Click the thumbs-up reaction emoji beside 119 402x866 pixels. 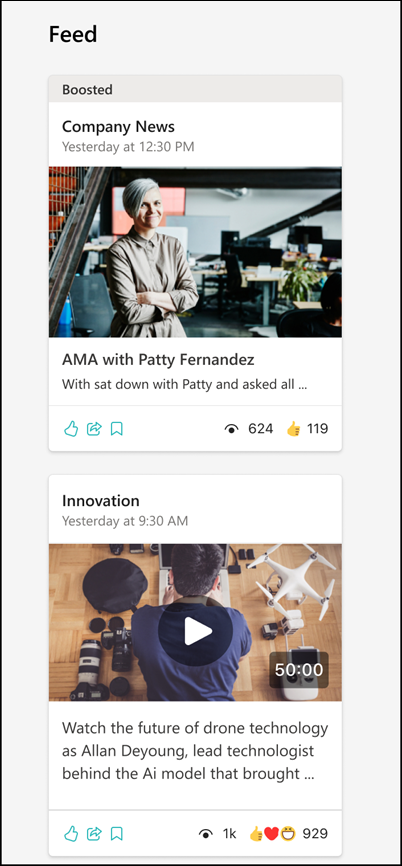(294, 429)
